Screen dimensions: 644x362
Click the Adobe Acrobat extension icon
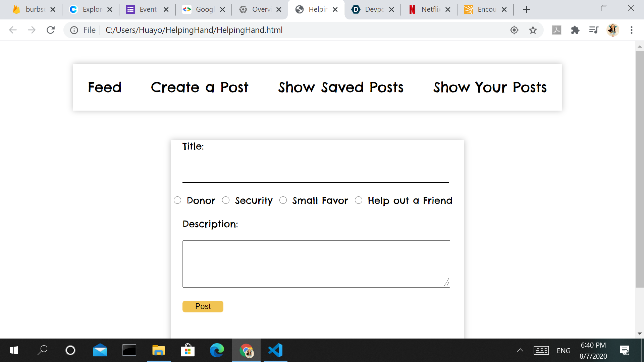pyautogui.click(x=556, y=30)
